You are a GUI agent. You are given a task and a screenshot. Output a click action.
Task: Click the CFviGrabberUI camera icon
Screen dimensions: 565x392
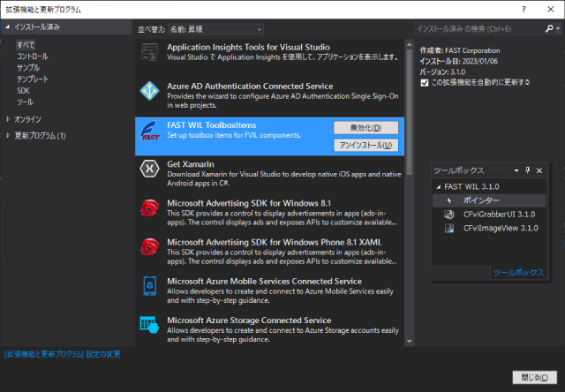point(449,215)
